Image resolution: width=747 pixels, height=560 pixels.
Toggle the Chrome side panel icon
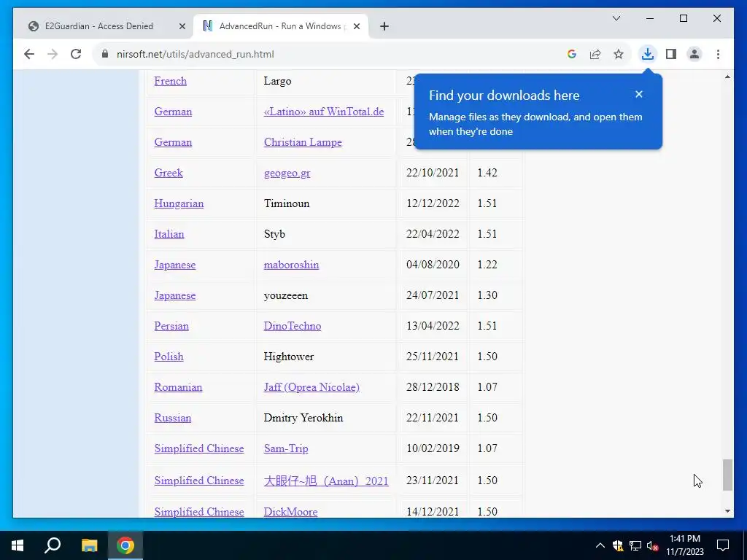point(671,54)
